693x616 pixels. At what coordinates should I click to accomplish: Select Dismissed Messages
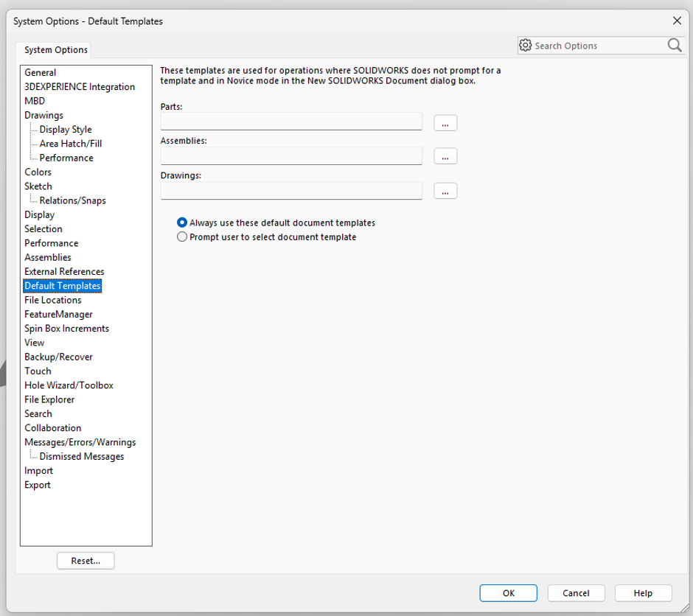pyautogui.click(x=82, y=456)
